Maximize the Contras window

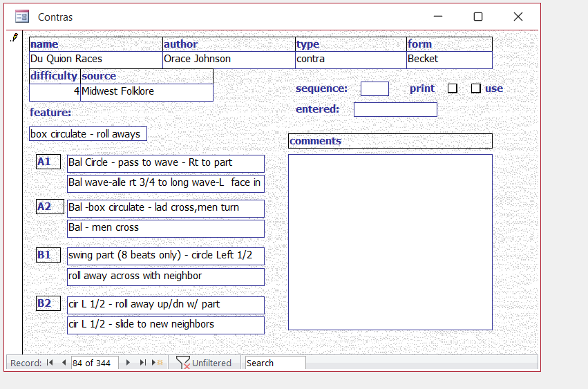pos(477,17)
